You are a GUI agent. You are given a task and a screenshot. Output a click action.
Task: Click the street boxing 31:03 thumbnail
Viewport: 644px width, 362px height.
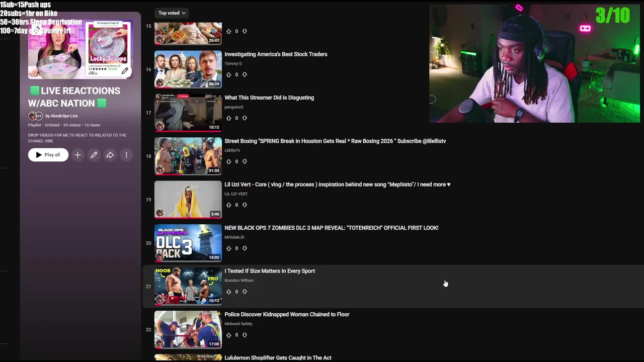(x=188, y=156)
